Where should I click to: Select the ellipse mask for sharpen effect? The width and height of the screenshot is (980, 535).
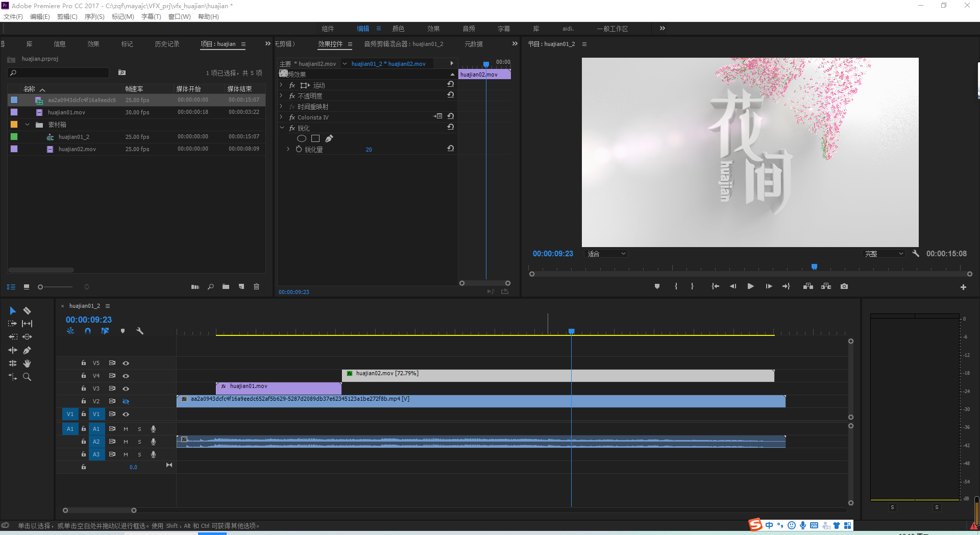pos(302,139)
